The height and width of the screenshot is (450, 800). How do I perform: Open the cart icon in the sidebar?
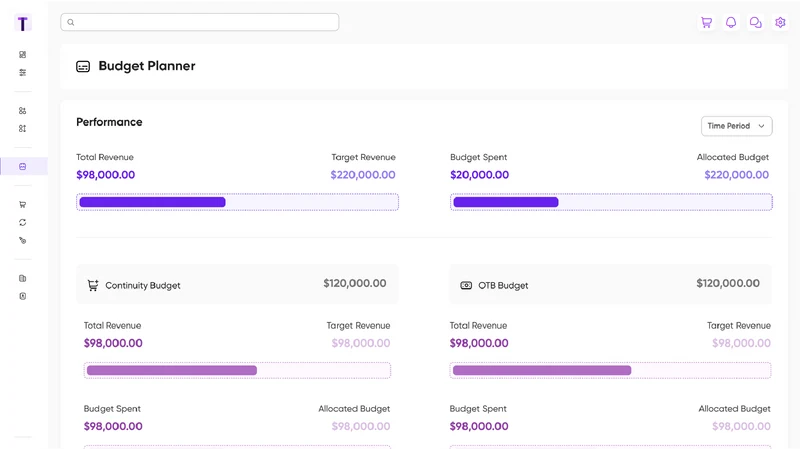tap(22, 205)
